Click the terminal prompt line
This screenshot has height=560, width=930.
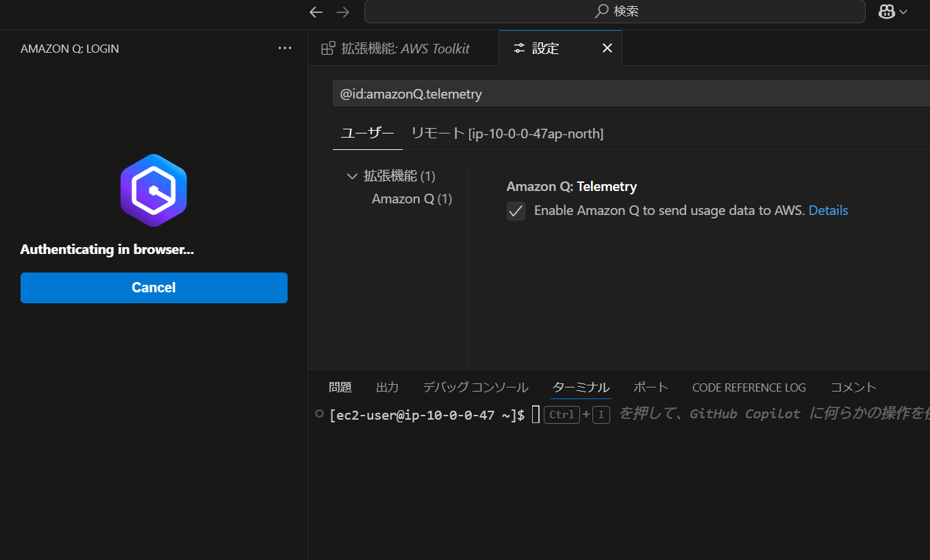click(x=427, y=414)
